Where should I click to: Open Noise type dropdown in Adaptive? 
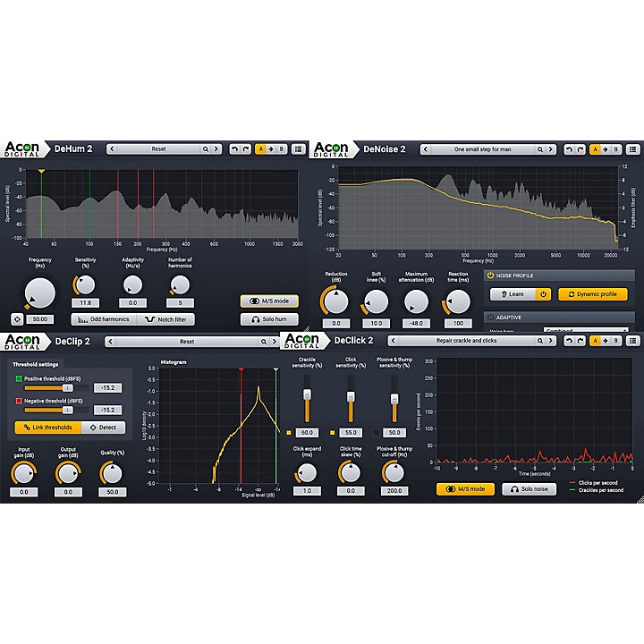586,330
